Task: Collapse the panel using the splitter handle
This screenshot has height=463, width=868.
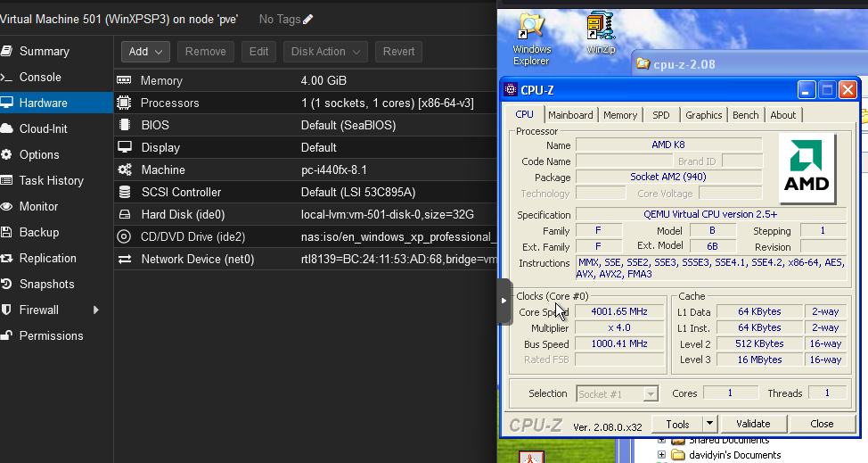Action: pyautogui.click(x=504, y=301)
